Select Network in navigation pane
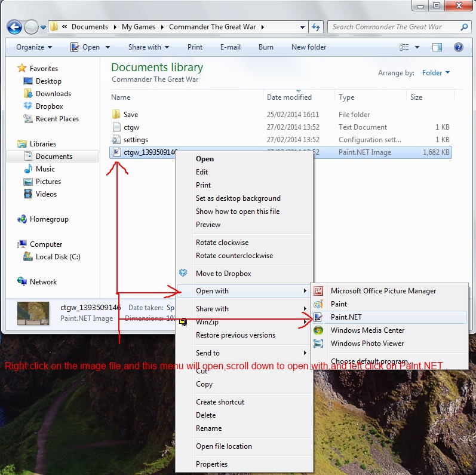This screenshot has height=475, width=476. [43, 282]
